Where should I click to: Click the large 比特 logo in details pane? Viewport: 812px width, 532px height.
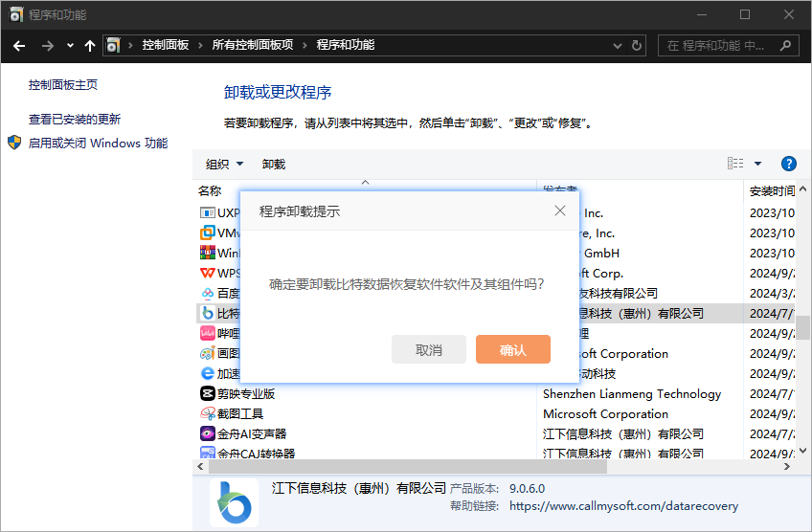point(234,502)
